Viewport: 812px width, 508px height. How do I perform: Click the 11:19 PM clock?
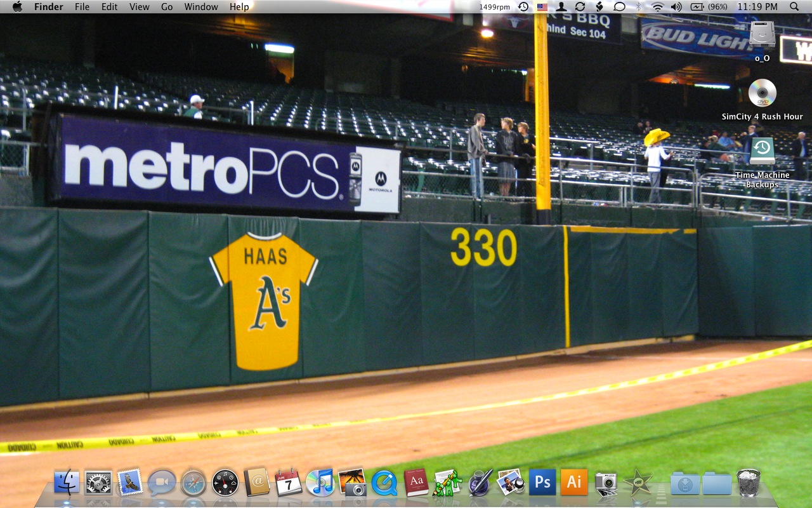[x=757, y=7]
